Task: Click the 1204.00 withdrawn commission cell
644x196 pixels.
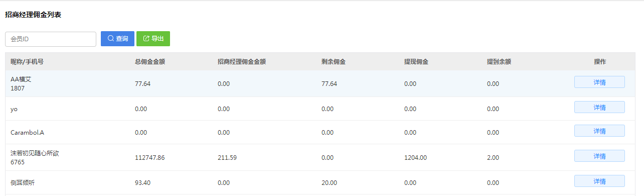Action: coord(415,158)
